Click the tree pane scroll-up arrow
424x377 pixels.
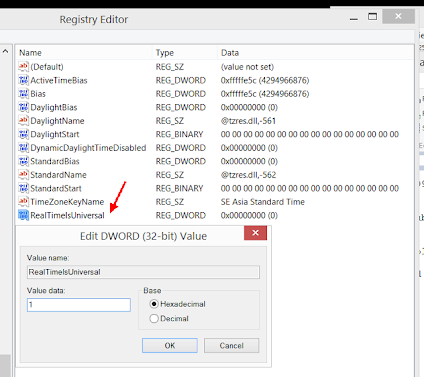point(5,51)
